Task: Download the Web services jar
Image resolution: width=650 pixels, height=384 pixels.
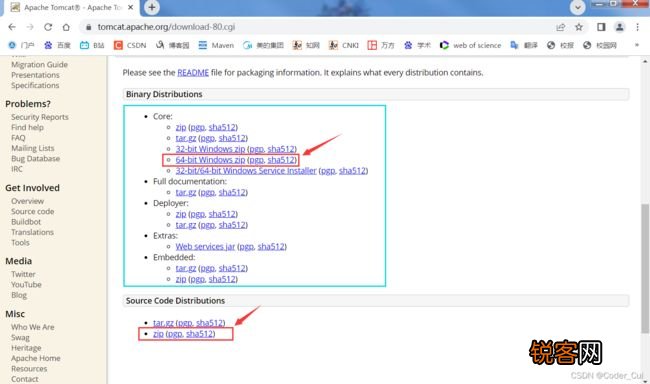Action: coord(205,246)
